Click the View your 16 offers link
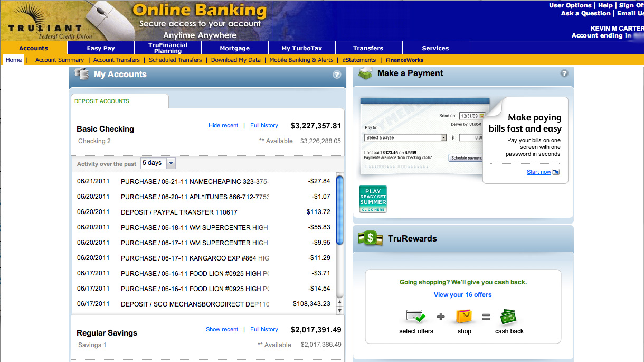This screenshot has height=362, width=644. (x=462, y=295)
